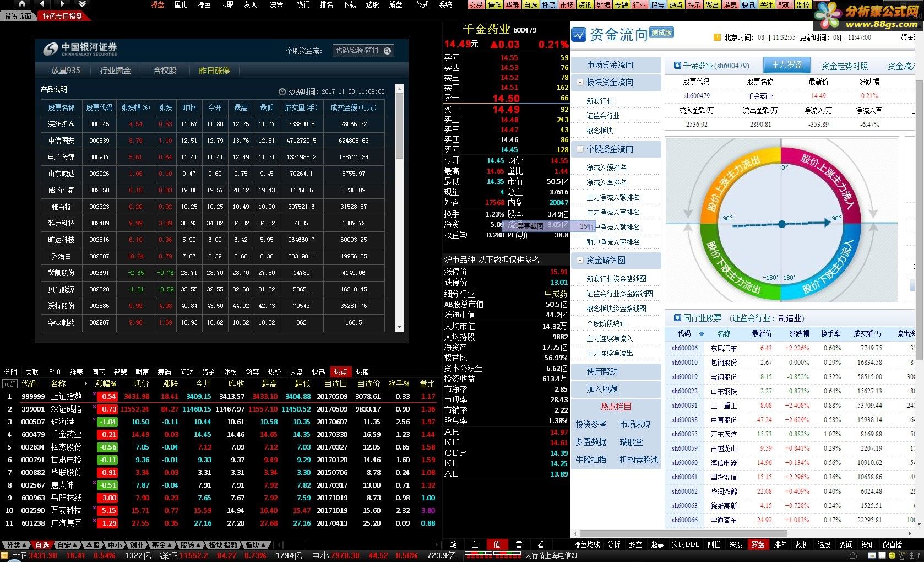Viewport: 924px width, 562px height.
Task: Open the sh600006 东风汽车 code link
Action: tap(684, 348)
